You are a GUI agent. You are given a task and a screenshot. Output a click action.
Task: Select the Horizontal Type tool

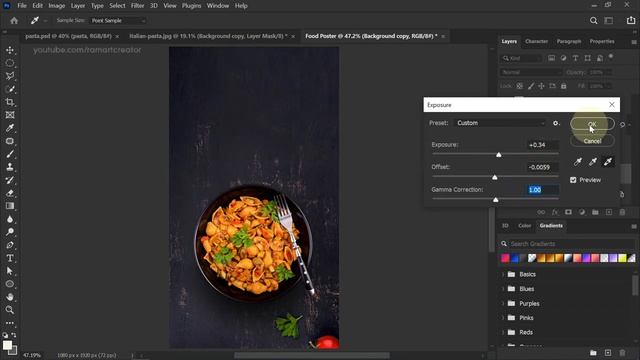10,258
